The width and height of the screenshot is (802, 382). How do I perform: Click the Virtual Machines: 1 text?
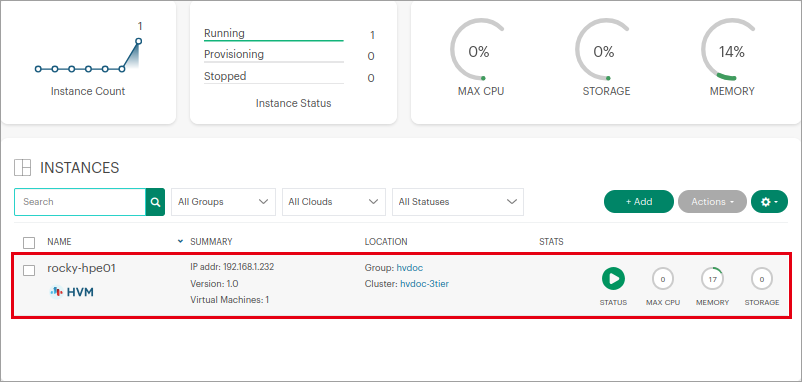[230, 300]
